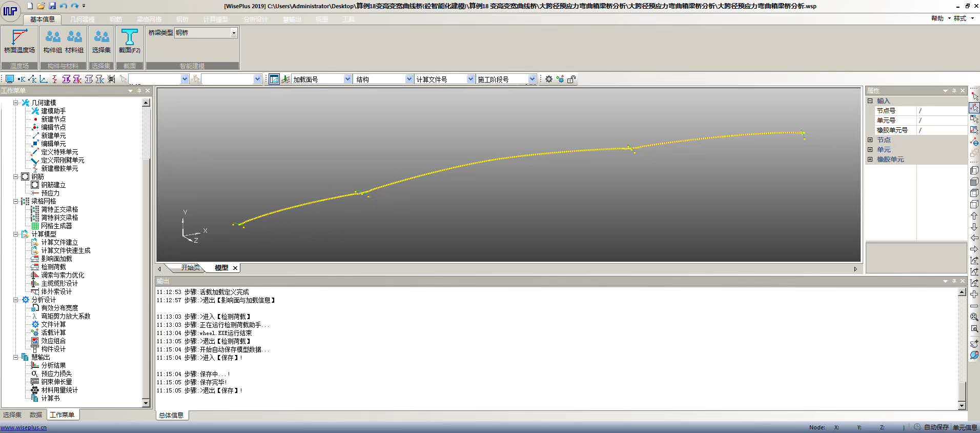Open the 施工阶段号 dropdown
Image resolution: width=980 pixels, height=433 pixels.
pos(532,79)
